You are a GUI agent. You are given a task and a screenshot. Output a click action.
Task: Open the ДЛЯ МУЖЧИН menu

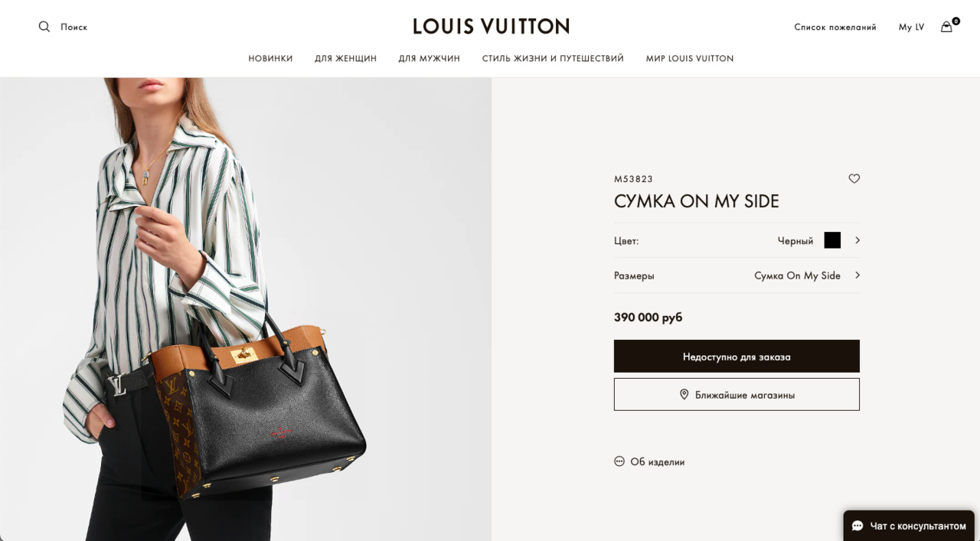pyautogui.click(x=429, y=58)
